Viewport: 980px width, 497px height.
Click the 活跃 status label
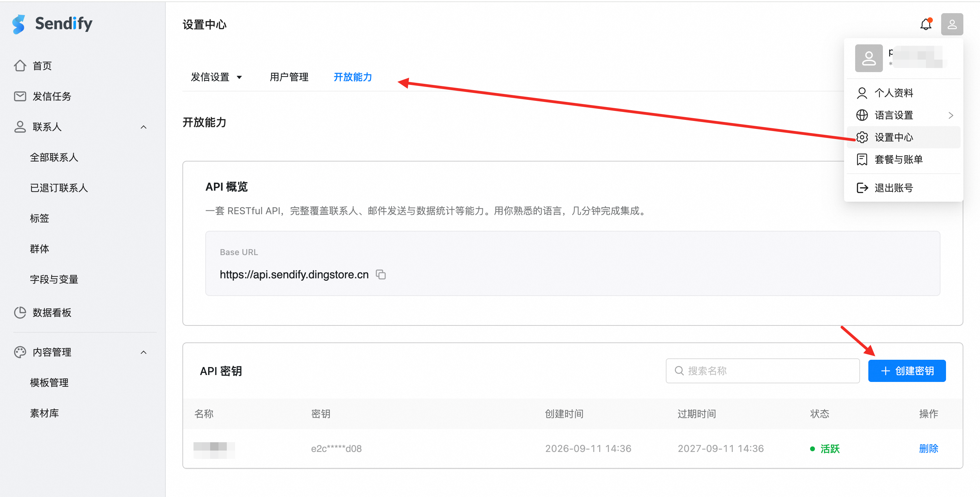[830, 449]
